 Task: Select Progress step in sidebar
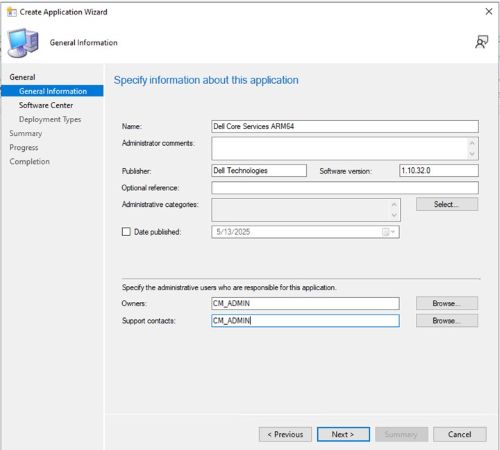click(24, 147)
